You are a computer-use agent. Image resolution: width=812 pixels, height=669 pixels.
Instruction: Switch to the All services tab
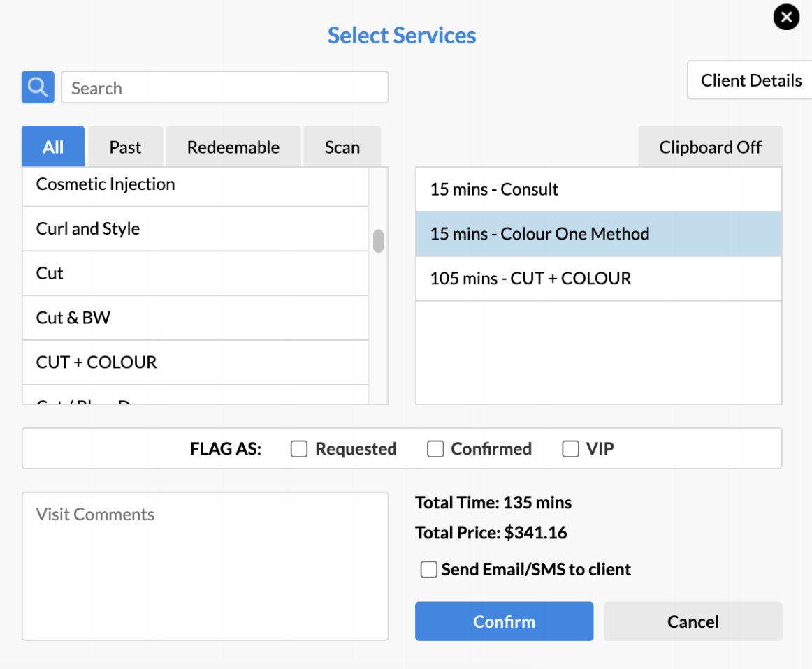(53, 147)
